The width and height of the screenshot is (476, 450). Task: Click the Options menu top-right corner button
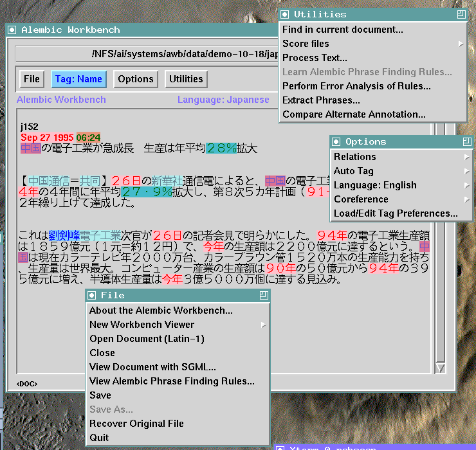[x=466, y=141]
